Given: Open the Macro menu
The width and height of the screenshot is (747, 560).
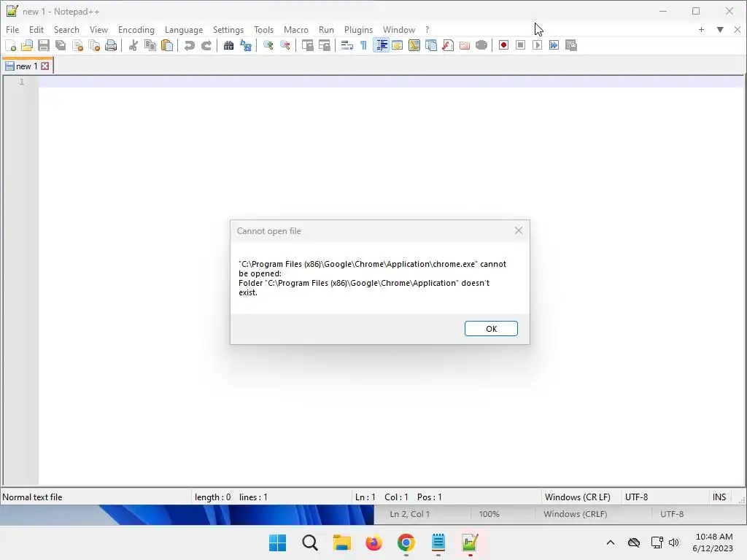Looking at the screenshot, I should 296,29.
